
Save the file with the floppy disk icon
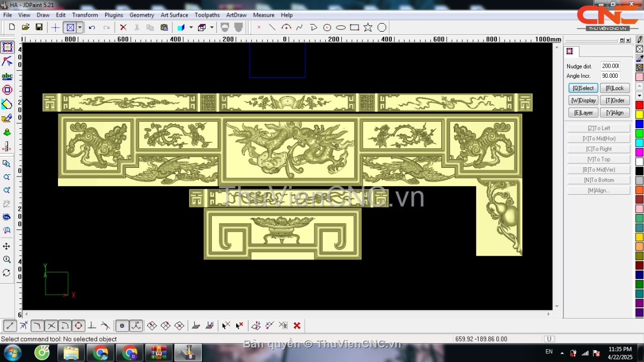click(x=39, y=27)
